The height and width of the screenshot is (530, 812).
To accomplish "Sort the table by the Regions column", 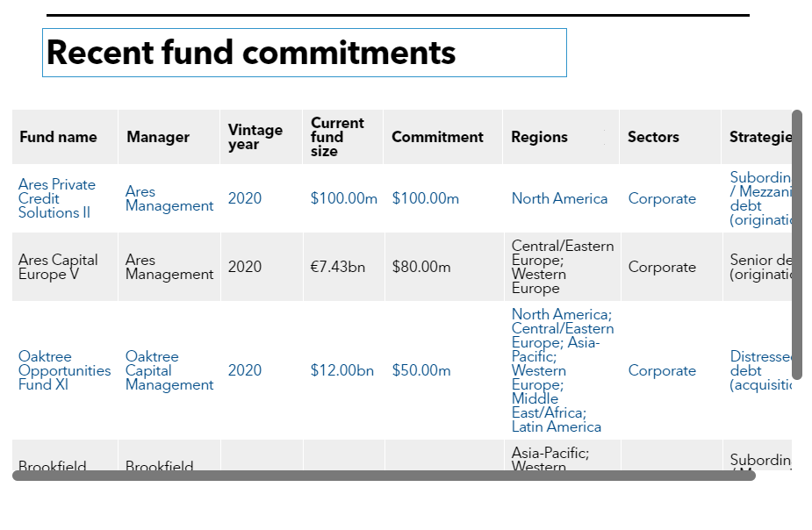I will [x=538, y=137].
